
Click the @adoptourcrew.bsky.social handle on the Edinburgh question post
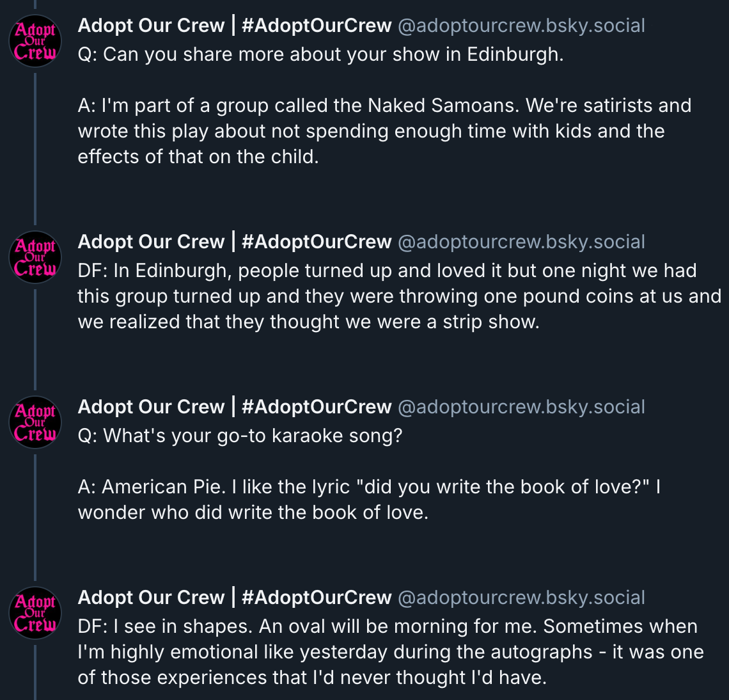521,26
